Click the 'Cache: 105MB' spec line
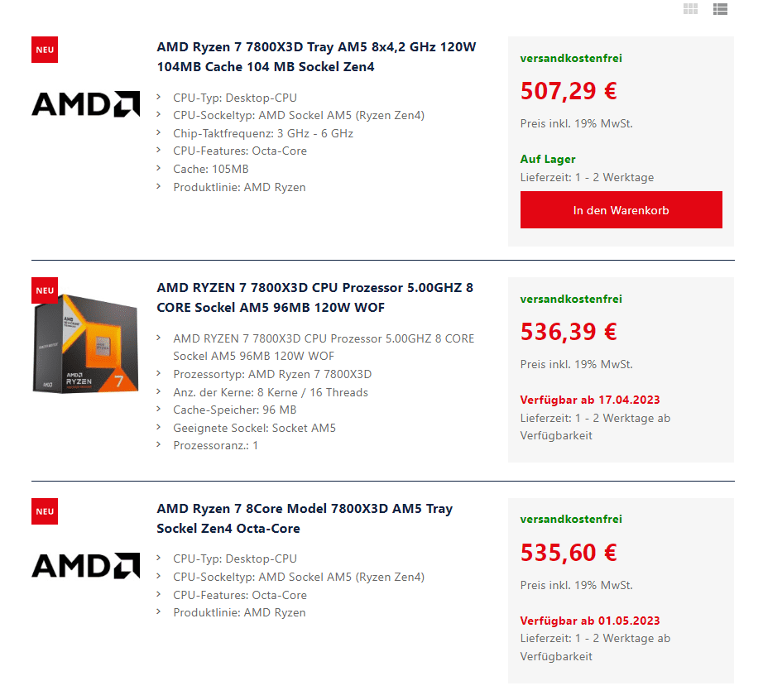This screenshot has width=763, height=700. (211, 169)
